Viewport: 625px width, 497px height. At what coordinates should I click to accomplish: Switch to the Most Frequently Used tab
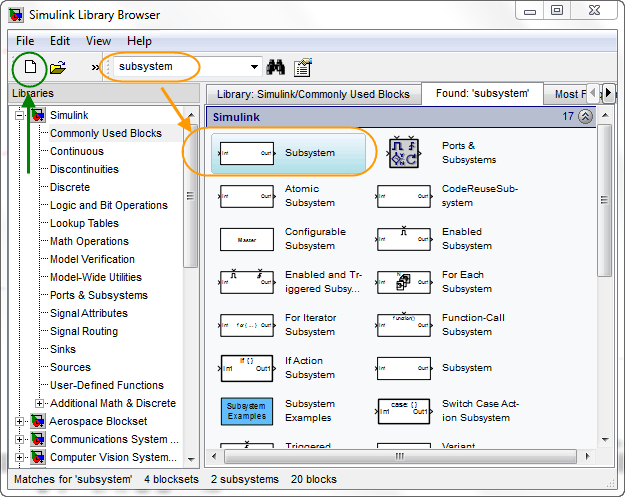(x=566, y=94)
